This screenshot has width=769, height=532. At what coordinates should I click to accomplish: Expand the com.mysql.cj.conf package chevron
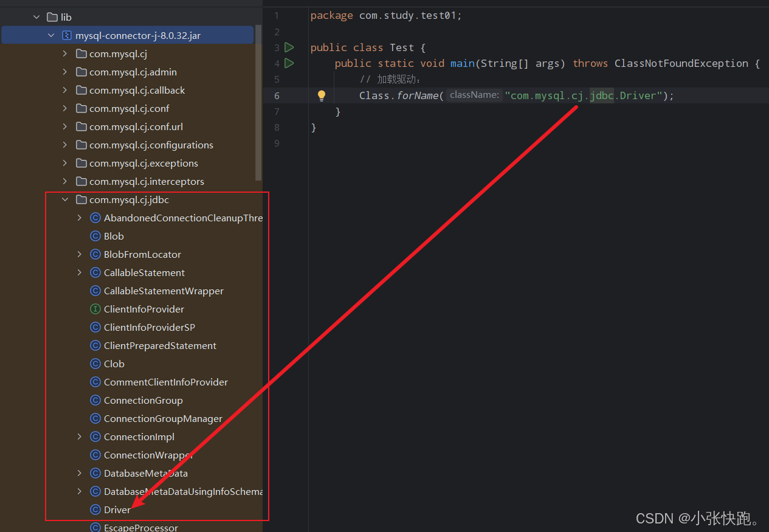coord(65,108)
